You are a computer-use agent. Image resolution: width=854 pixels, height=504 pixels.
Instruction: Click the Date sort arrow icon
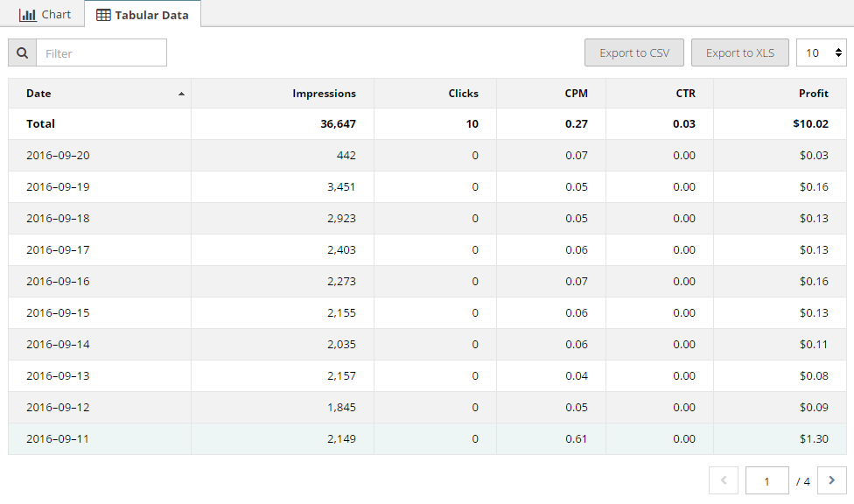click(x=181, y=94)
